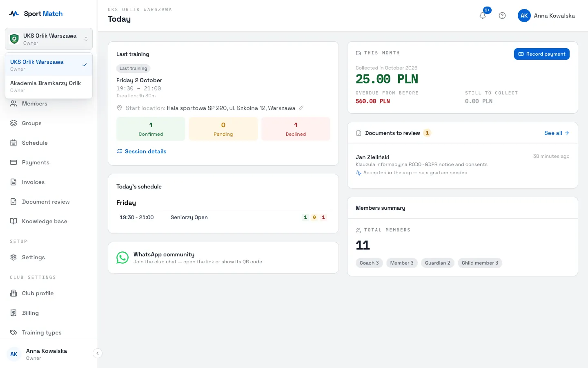Click the AK avatar in top header
The image size is (588, 368).
click(x=524, y=16)
